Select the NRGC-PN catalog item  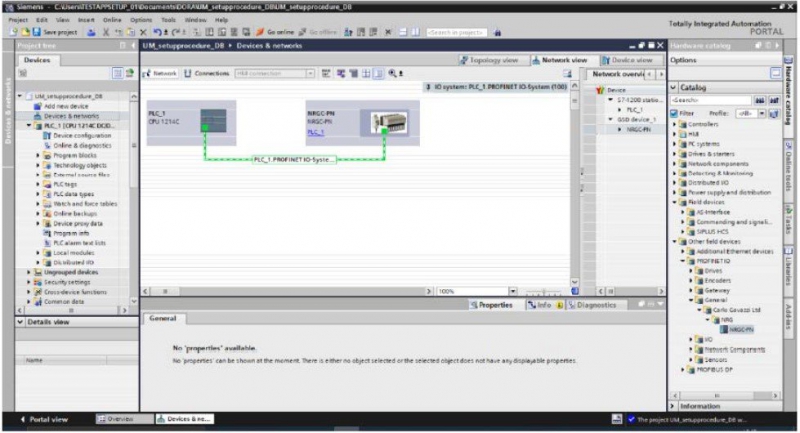coord(737,330)
